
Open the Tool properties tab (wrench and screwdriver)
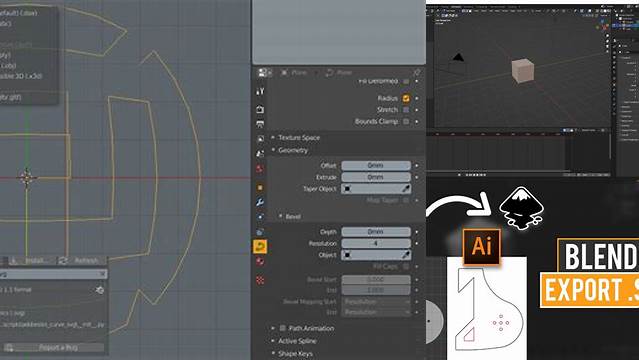(260, 91)
